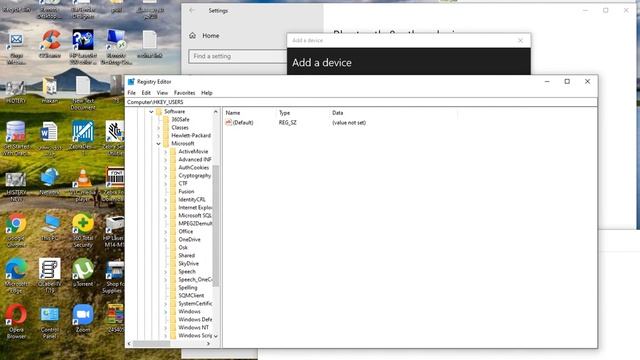
Task: Expand the Cryptography registry key
Action: [166, 176]
